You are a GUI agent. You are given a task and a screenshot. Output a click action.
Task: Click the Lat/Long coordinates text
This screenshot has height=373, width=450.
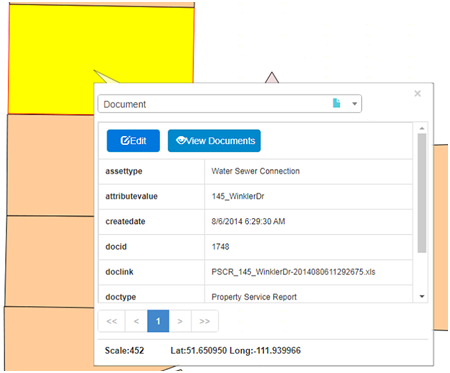click(236, 351)
